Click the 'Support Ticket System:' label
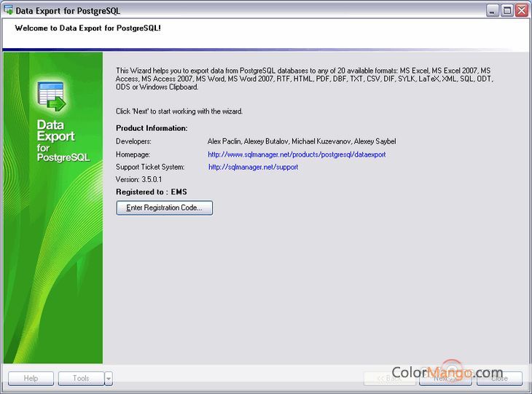The image size is (532, 394). [150, 168]
